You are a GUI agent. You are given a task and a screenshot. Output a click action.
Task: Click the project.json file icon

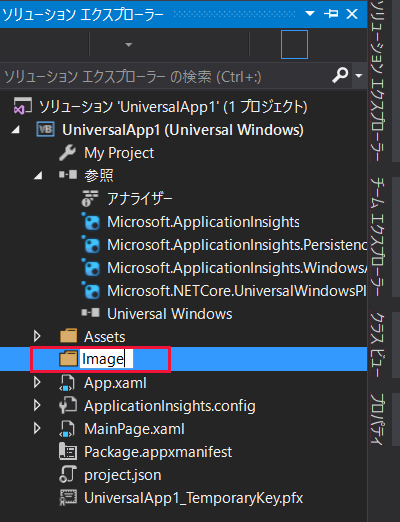coord(68,475)
